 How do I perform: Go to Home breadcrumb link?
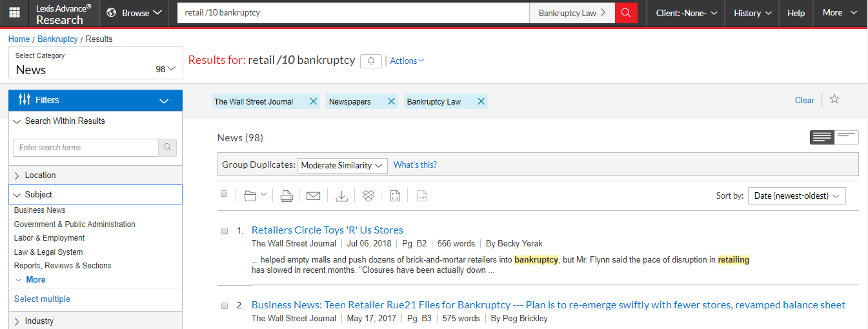pyautogui.click(x=19, y=39)
